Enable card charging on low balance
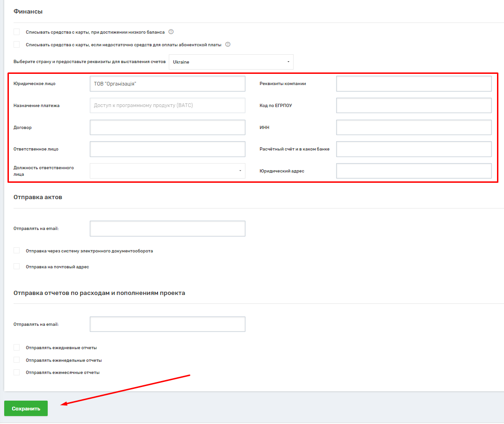 [17, 32]
